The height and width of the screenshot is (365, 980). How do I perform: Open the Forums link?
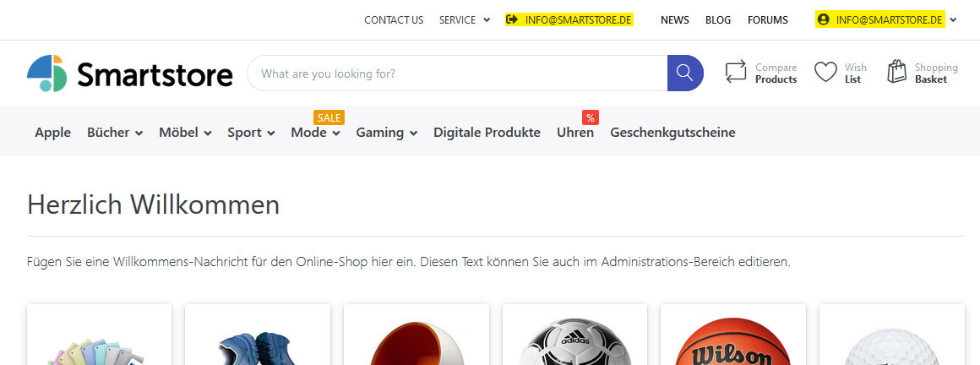[767, 20]
